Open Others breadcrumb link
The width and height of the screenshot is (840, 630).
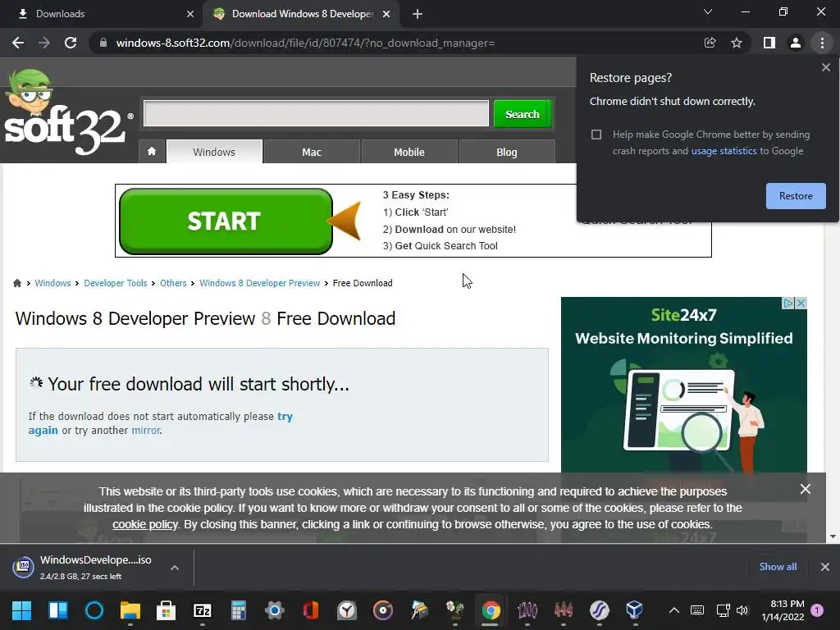tap(173, 283)
